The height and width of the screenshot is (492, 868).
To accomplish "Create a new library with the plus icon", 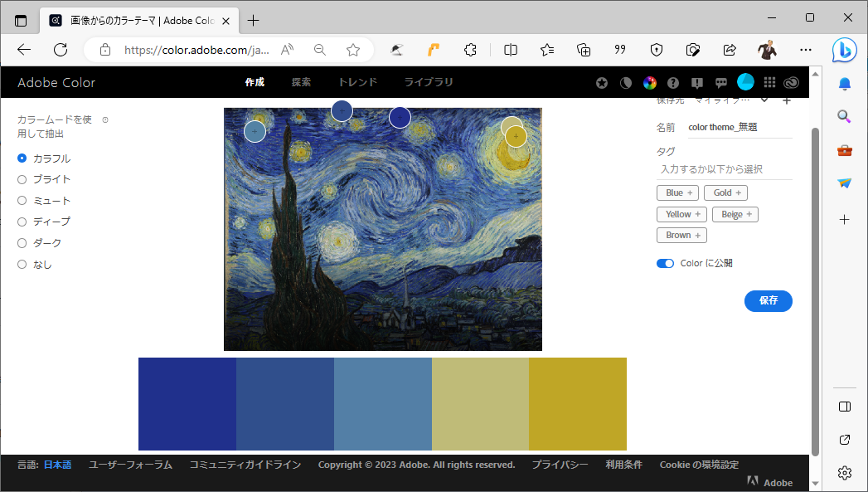I will tap(786, 100).
